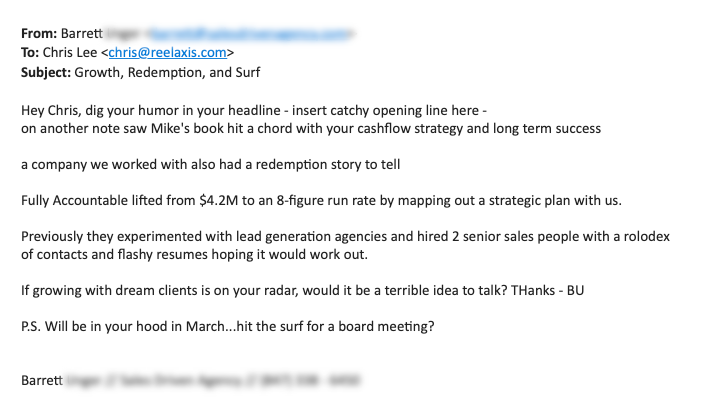Click the $4.2M figure in the email

[x=219, y=200]
